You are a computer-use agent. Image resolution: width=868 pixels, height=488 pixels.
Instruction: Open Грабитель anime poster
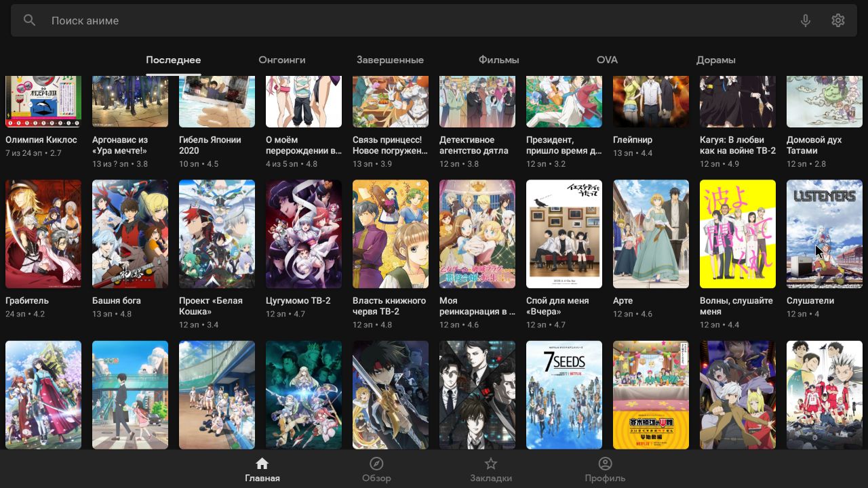43,234
